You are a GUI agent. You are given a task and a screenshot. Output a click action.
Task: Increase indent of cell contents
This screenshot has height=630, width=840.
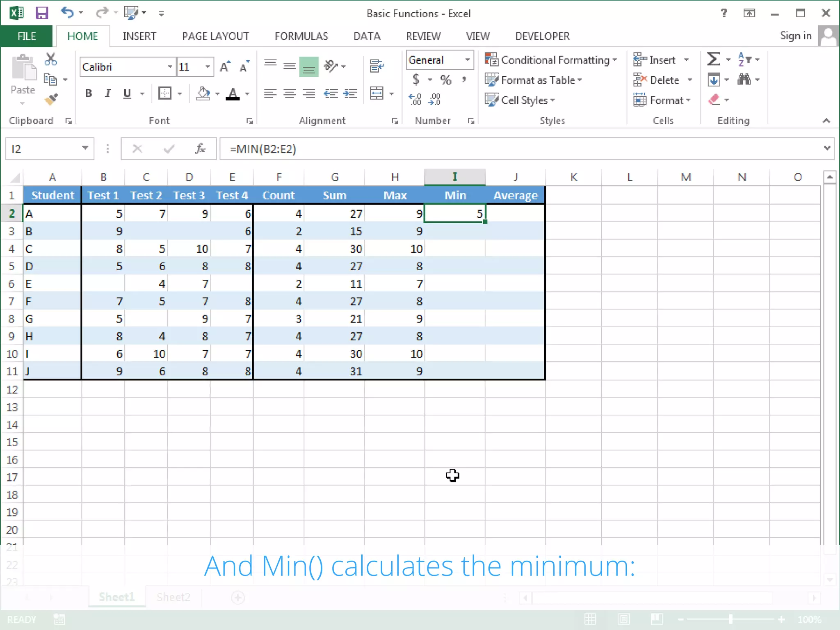[x=350, y=94]
